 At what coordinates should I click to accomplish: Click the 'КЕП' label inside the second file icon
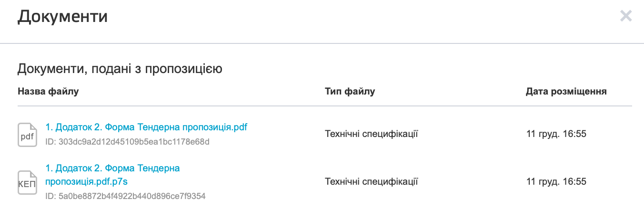[27, 185]
